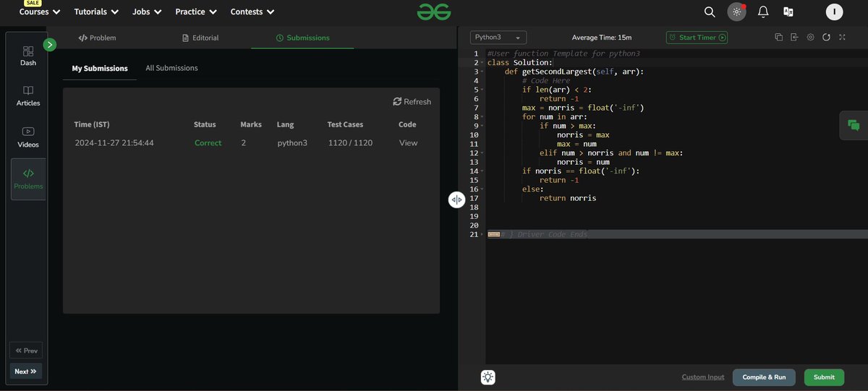Open Articles in the sidebar
The width and height of the screenshot is (868, 391).
coord(28,97)
